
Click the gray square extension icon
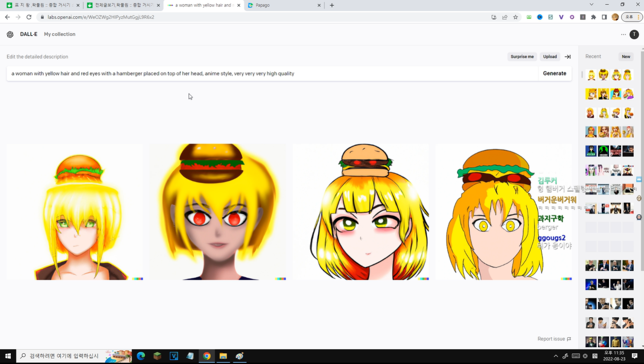[x=583, y=17]
